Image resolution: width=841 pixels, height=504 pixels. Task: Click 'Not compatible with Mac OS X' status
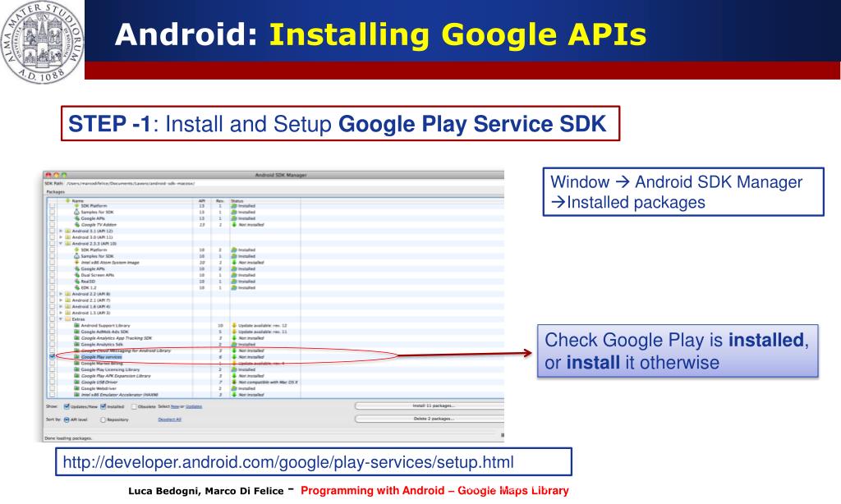point(269,383)
